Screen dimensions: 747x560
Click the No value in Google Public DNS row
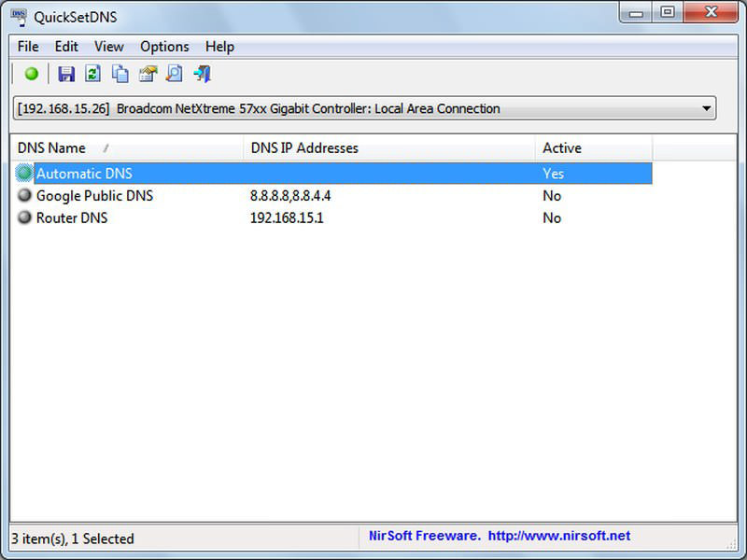[552, 196]
